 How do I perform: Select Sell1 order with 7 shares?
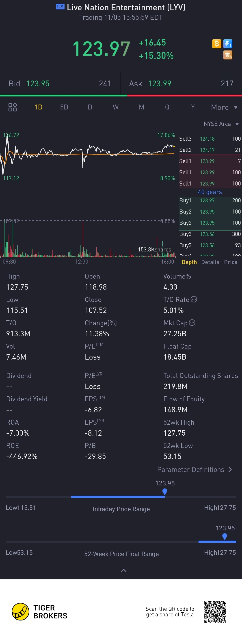coord(210,161)
